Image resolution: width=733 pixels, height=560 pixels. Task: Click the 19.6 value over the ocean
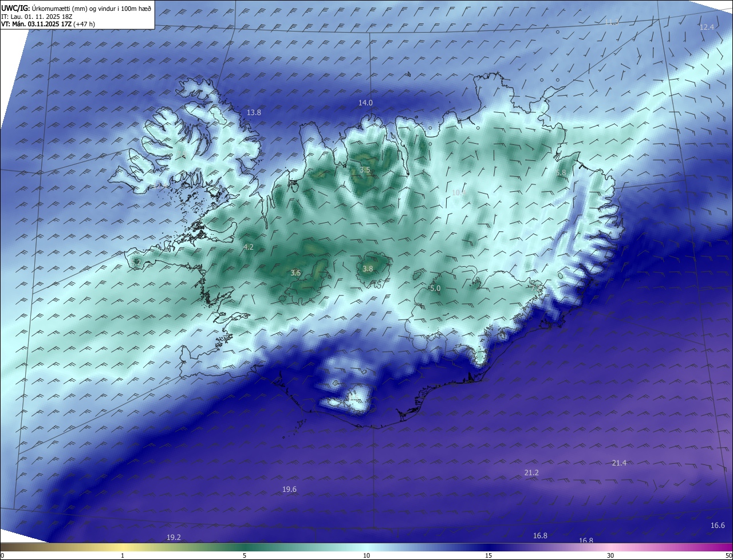(290, 490)
